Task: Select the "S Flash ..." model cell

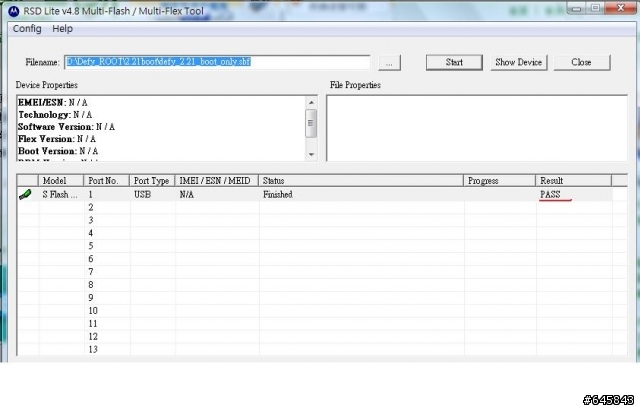Action: coord(61,195)
